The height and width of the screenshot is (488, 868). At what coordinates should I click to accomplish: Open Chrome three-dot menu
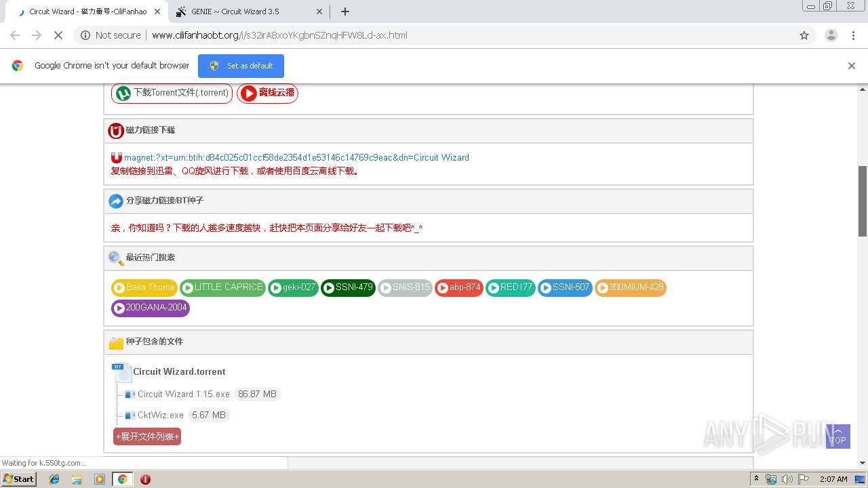coord(853,35)
